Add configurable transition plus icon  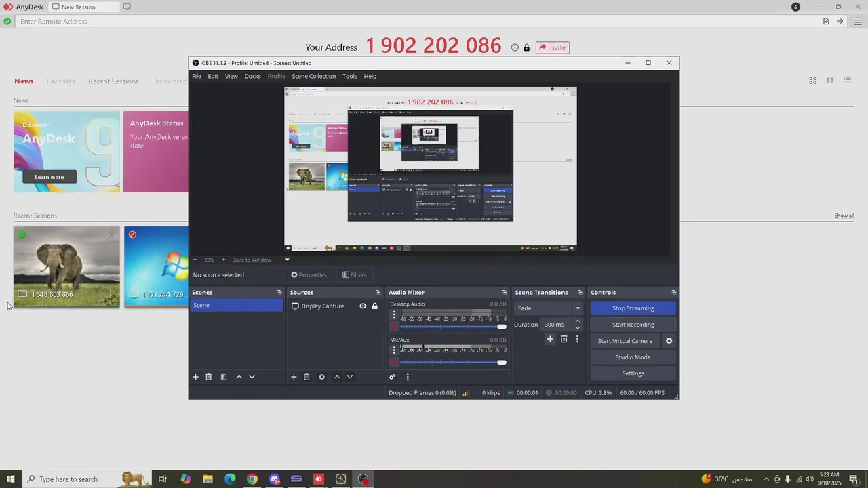[x=550, y=339]
